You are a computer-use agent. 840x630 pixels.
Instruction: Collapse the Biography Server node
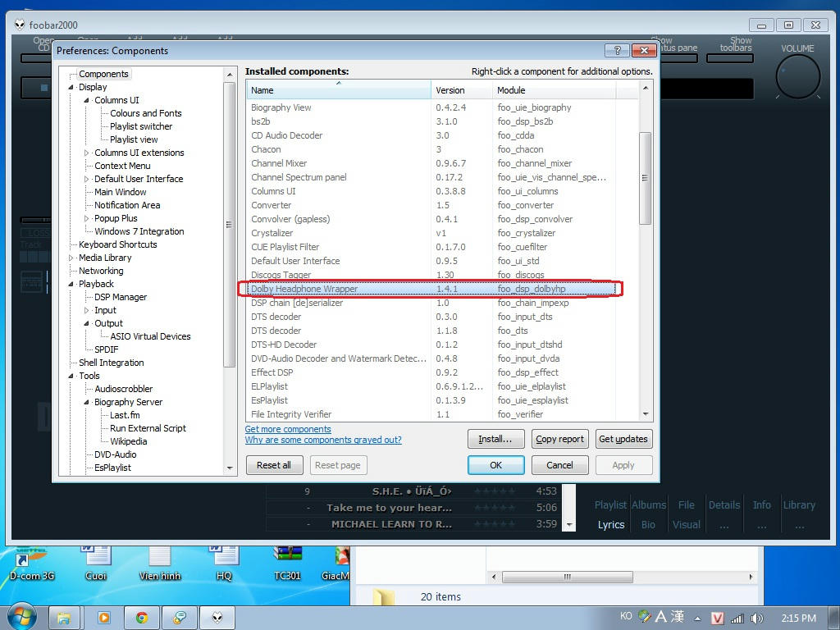click(x=86, y=402)
